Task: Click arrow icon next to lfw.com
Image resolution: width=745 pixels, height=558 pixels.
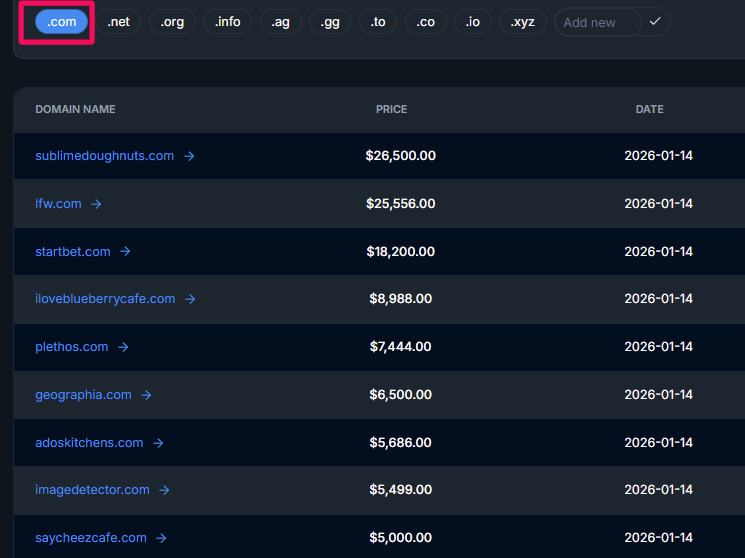Action: tap(96, 204)
